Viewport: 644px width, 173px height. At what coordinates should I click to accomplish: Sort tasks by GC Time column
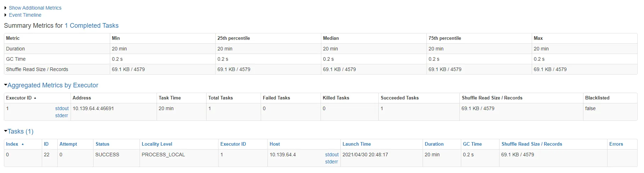tap(472, 144)
